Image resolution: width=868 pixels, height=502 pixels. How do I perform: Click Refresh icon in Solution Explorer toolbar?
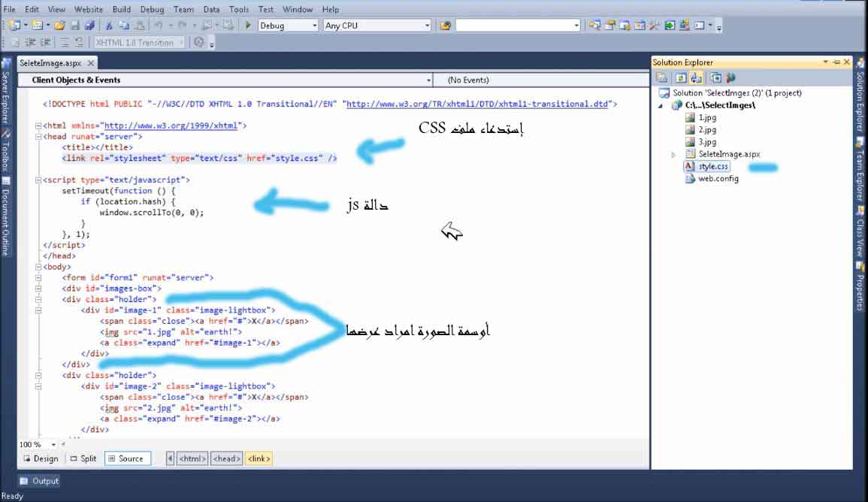click(679, 77)
